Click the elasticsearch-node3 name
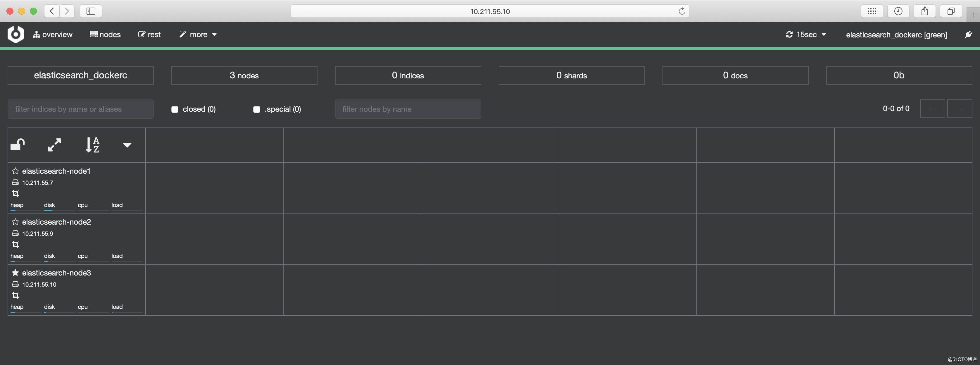The height and width of the screenshot is (365, 980). (x=56, y=273)
